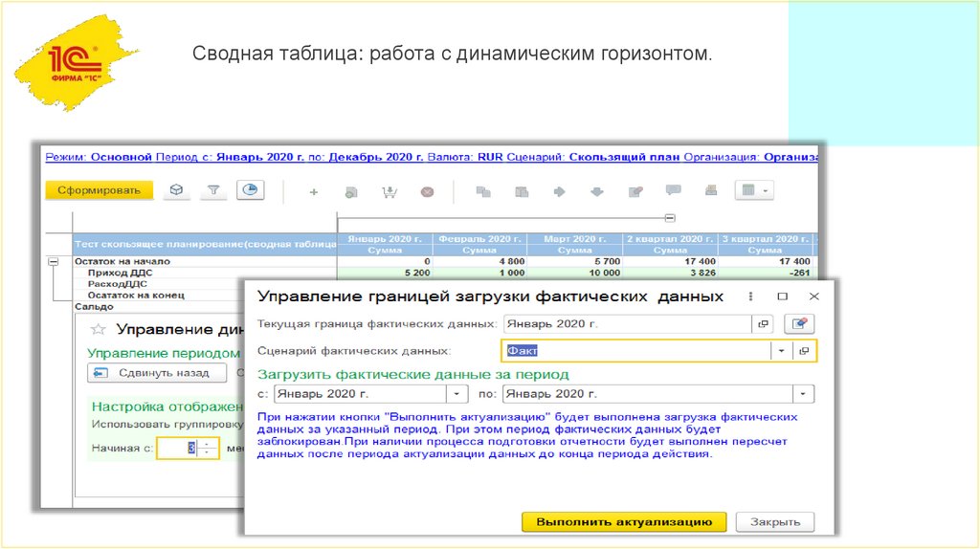The height and width of the screenshot is (549, 980).
Task: Click the Текущая граница фактических данных field
Action: coord(626,324)
